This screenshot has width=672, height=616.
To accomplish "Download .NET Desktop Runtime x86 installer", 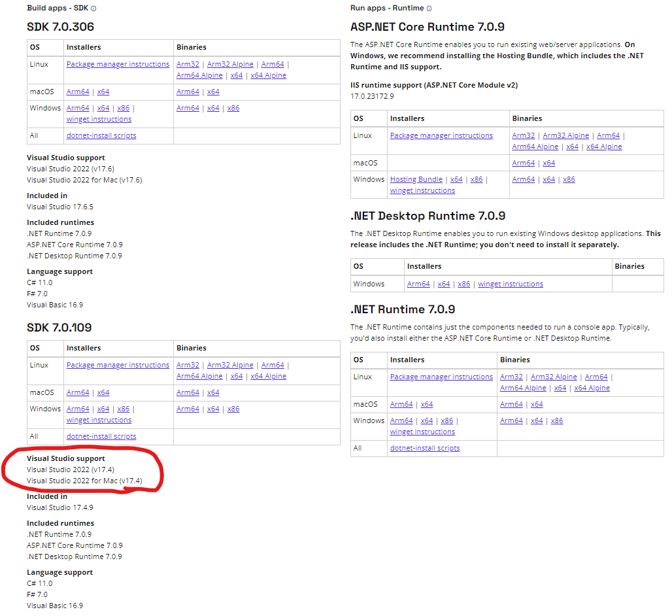I will coord(463,284).
